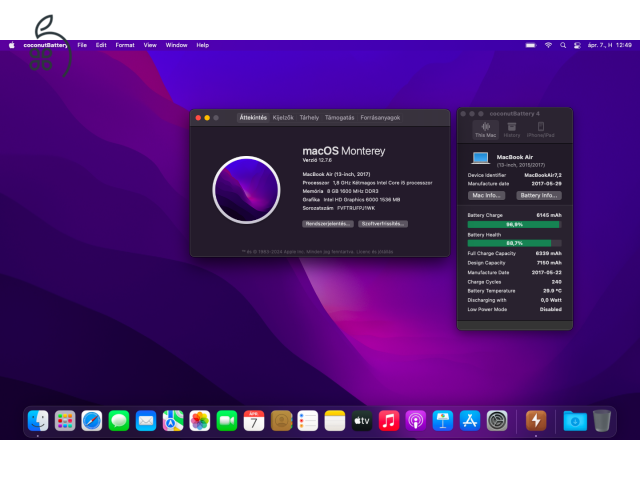Click Low Power Mode Disabled value
This screenshot has width=640, height=480.
[551, 309]
